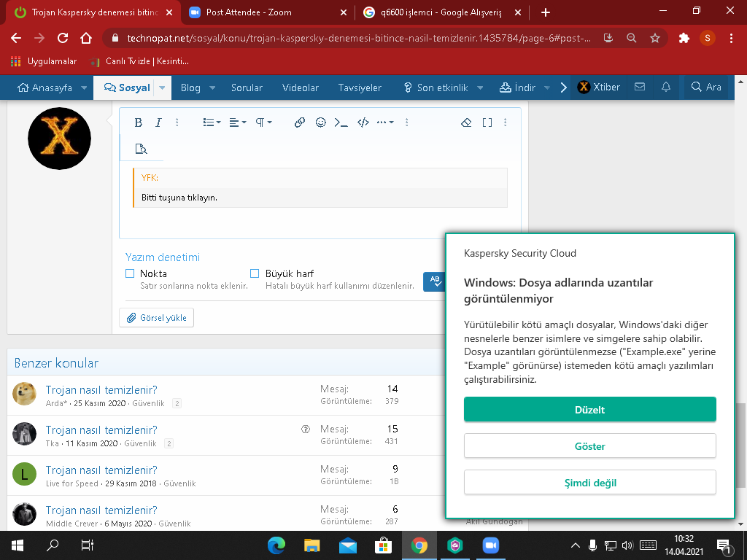Open the Videolar menu item
The width and height of the screenshot is (747, 560).
300,87
